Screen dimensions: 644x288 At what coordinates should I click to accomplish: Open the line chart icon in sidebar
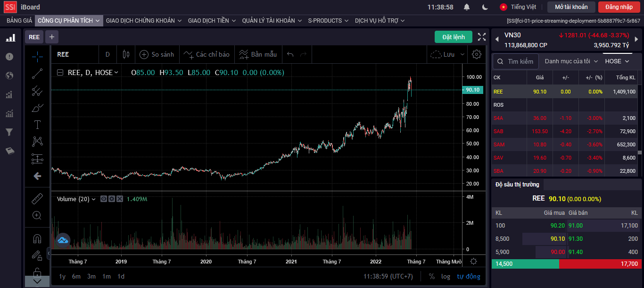(9, 113)
